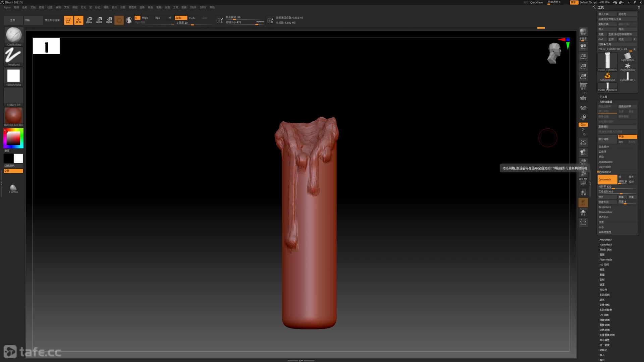Expand the ZRemesher subsection
Viewport: 644px width, 362px height.
(605, 212)
